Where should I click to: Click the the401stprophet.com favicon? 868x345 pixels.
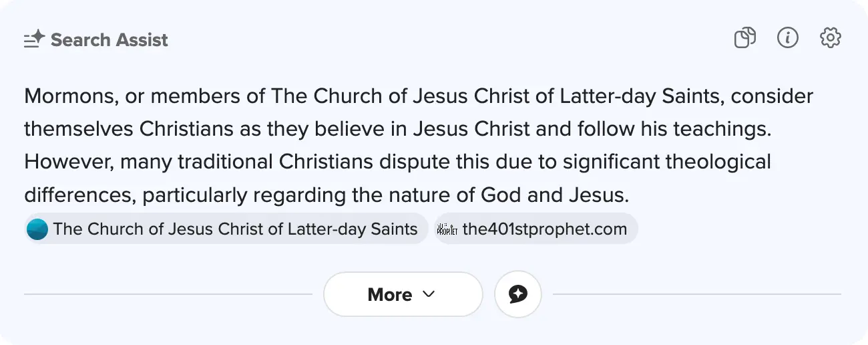point(447,229)
